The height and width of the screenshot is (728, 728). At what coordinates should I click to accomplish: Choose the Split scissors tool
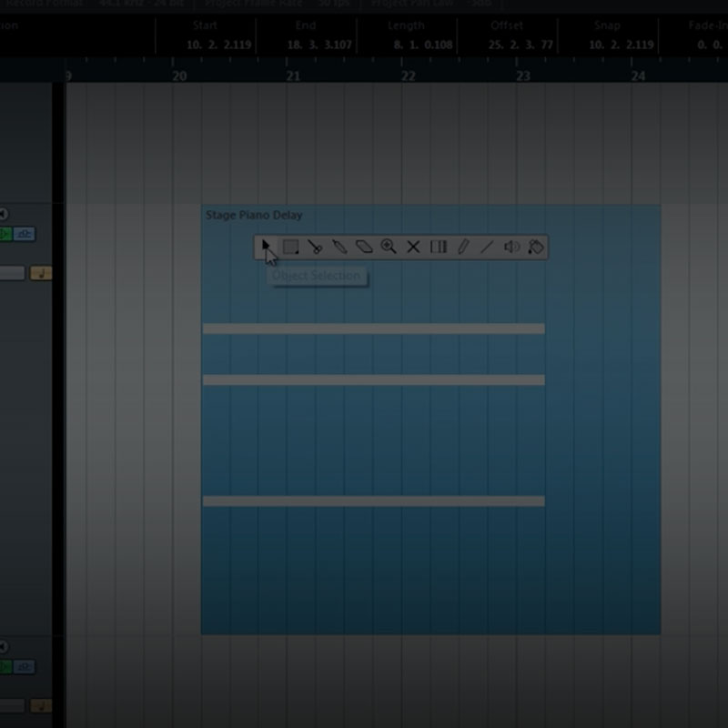point(315,247)
